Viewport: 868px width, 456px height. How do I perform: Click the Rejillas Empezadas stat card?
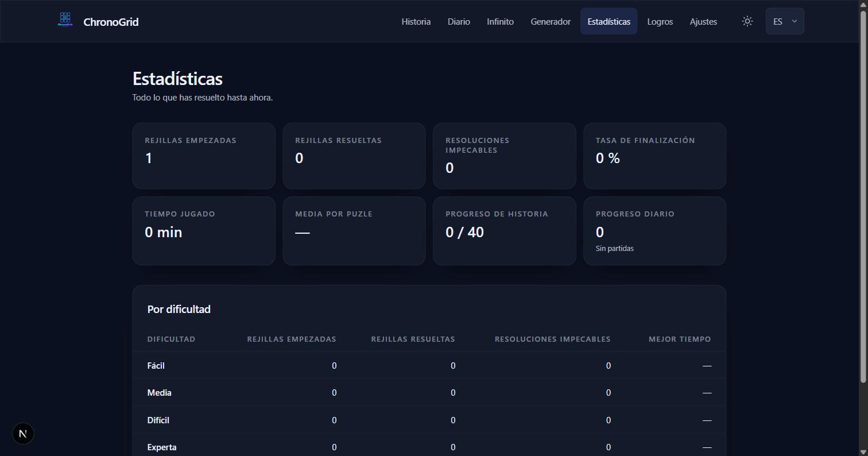point(204,156)
